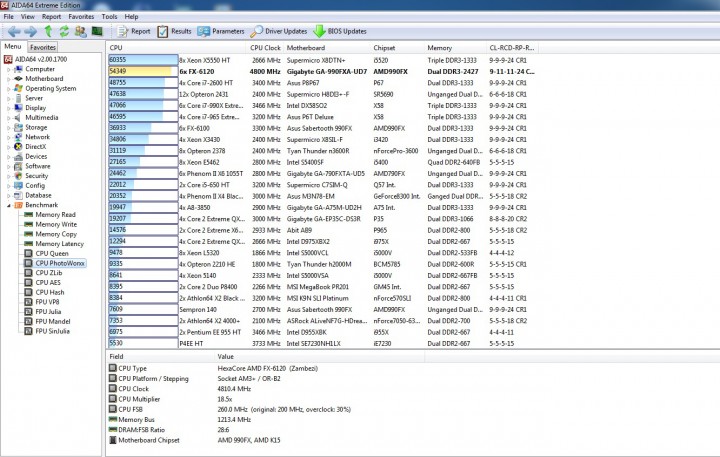
Task: Select the 12x Opteron 2431 row
Action: click(323, 94)
